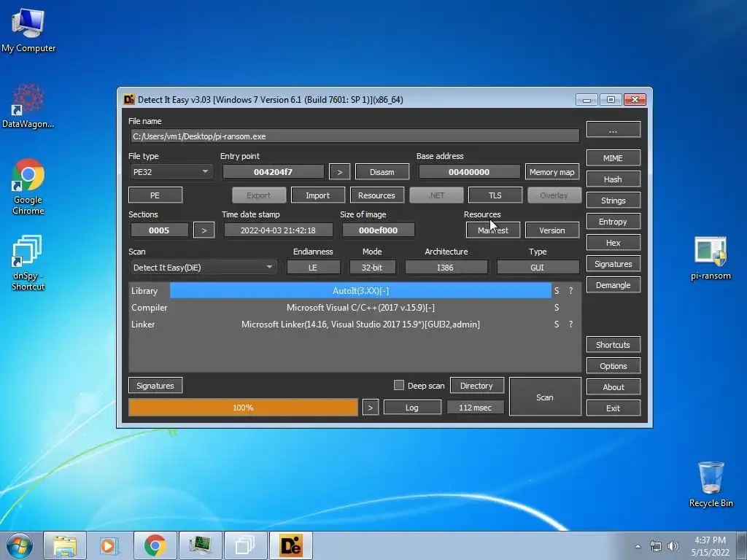Viewport: 747px width, 560px height.
Task: Open My Computer desktop icon
Action: coord(28,31)
